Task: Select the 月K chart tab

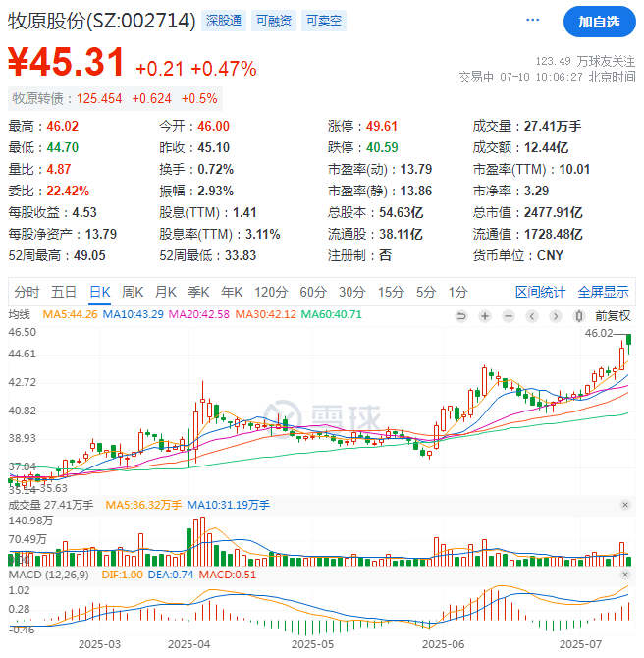Action: pos(166,292)
